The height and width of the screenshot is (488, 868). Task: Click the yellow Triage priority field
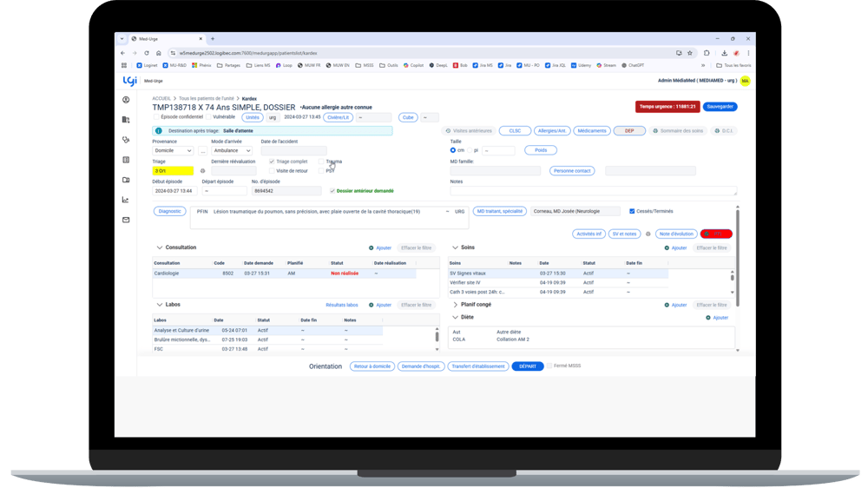tap(173, 171)
